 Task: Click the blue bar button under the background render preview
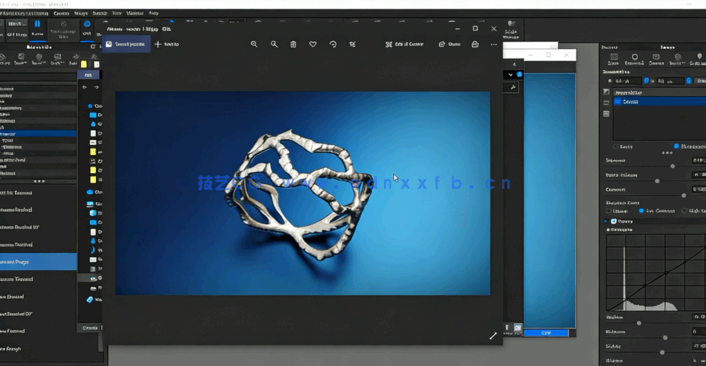click(x=546, y=333)
